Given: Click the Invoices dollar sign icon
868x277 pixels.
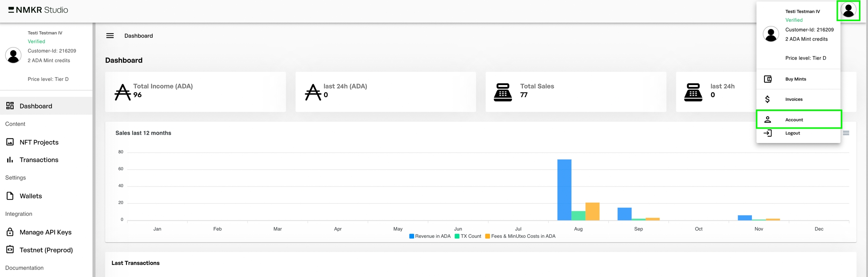Looking at the screenshot, I should pos(767,99).
